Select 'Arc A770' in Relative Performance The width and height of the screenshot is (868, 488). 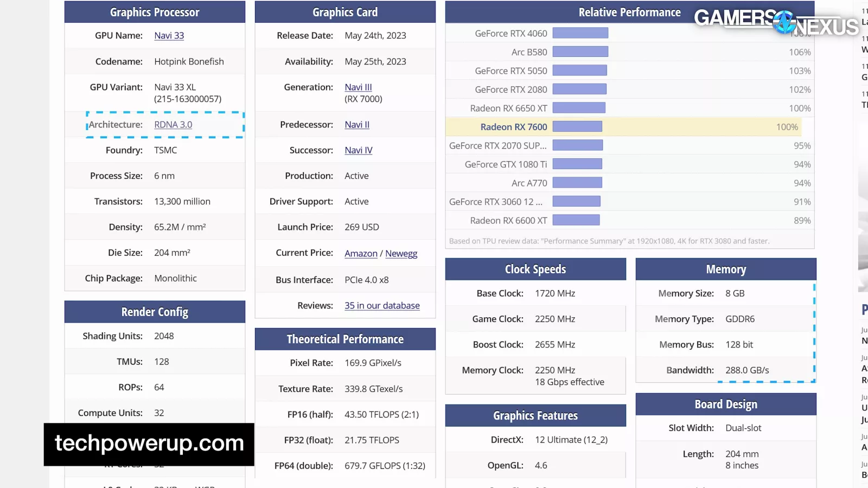point(529,183)
